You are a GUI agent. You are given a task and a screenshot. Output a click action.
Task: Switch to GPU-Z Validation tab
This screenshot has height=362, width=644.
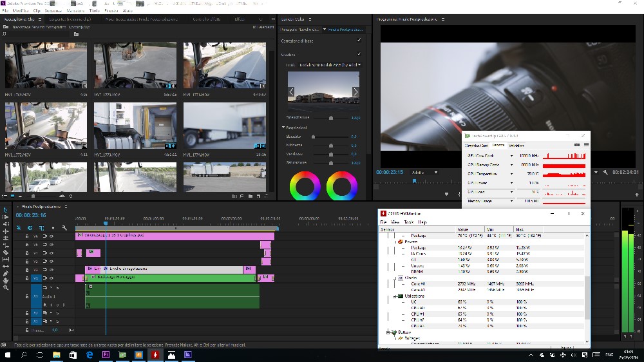(x=516, y=146)
